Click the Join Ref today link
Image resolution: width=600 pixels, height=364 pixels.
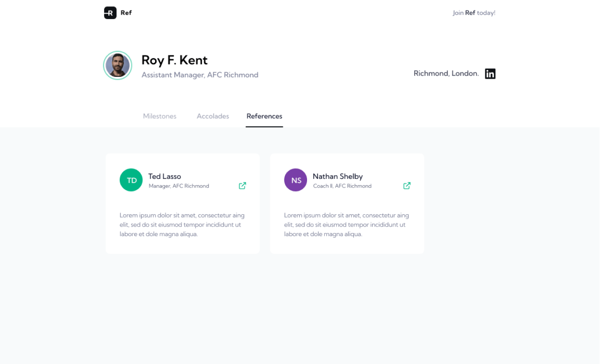474,13
